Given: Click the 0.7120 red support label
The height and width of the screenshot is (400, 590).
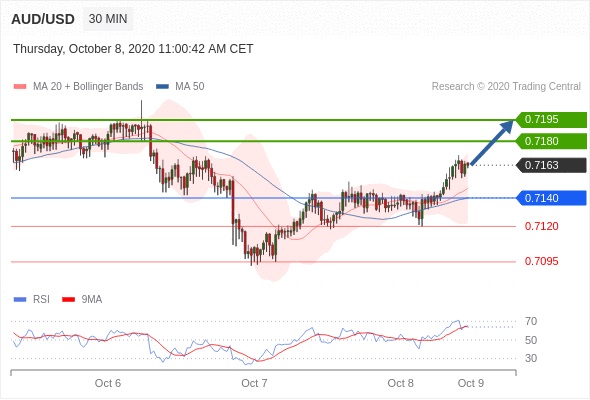Looking at the screenshot, I should tap(541, 226).
